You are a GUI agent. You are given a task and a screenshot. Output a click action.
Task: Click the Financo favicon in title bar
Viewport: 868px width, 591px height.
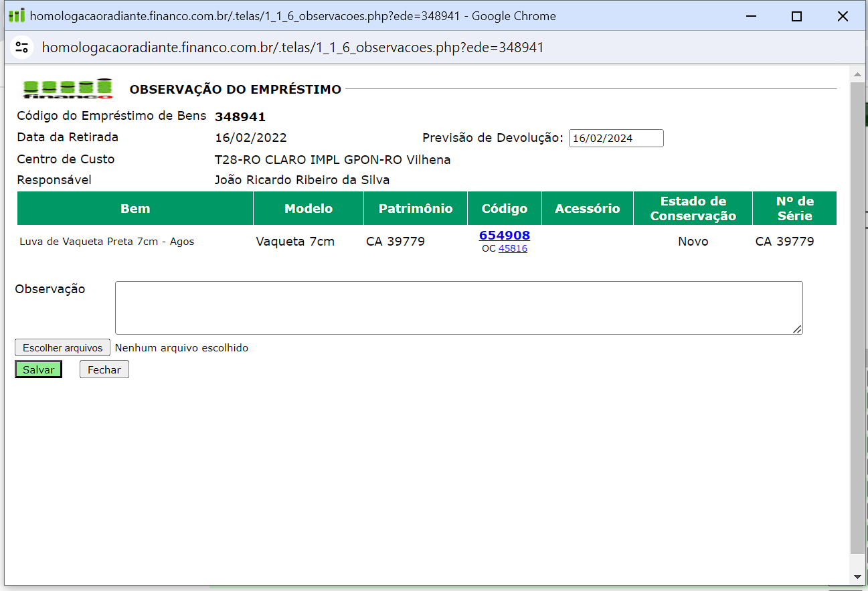click(17, 15)
